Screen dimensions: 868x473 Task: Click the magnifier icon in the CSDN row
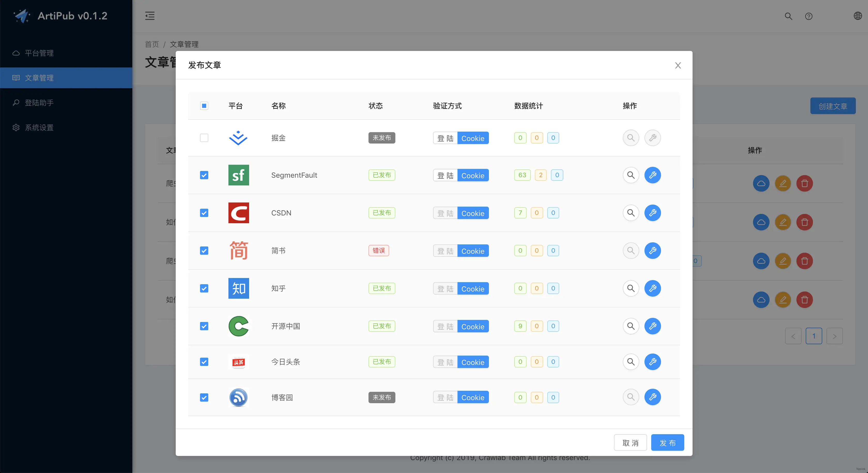[x=631, y=213]
